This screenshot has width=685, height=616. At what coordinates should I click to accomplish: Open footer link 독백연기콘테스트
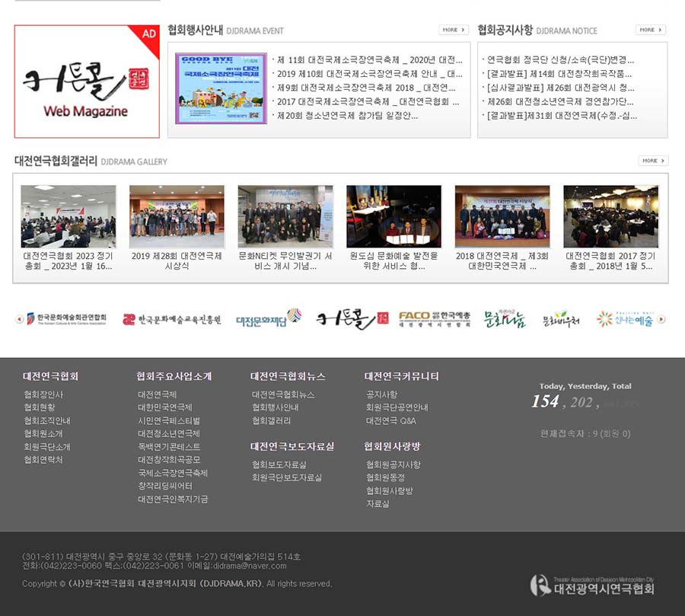pos(169,446)
